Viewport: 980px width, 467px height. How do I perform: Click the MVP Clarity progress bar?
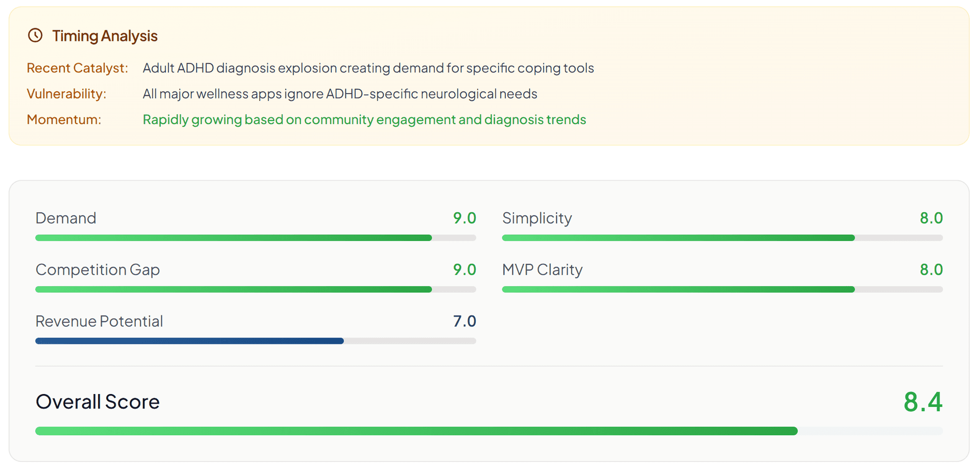[722, 289]
